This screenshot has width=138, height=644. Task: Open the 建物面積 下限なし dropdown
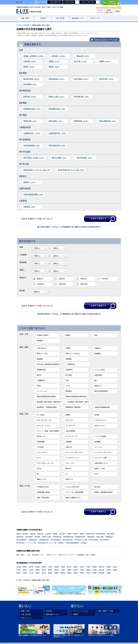tap(40, 264)
